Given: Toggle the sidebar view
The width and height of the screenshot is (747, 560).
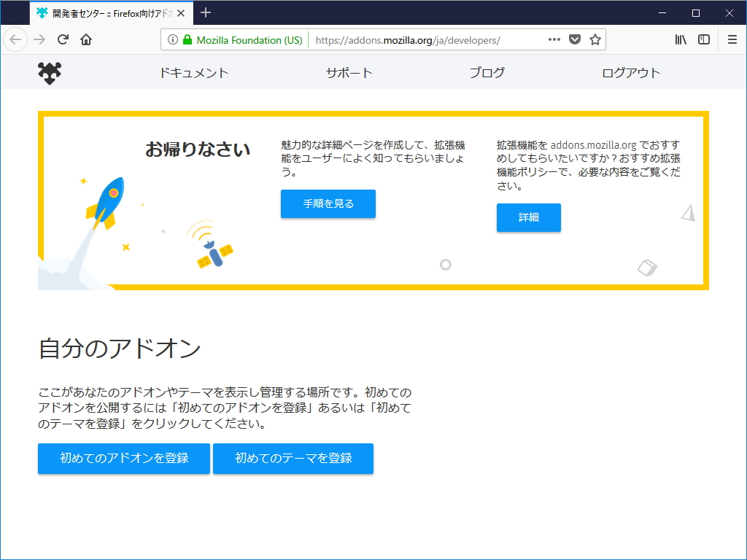Looking at the screenshot, I should coord(703,39).
